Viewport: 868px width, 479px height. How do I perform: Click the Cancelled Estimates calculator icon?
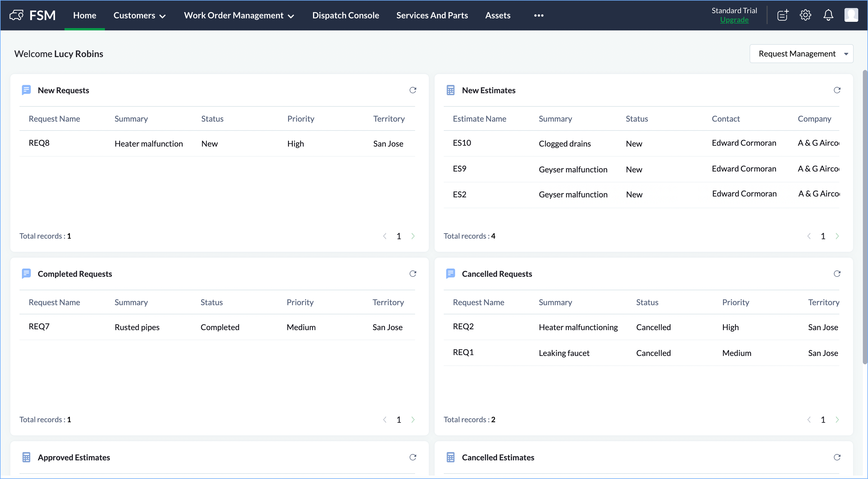pos(451,457)
